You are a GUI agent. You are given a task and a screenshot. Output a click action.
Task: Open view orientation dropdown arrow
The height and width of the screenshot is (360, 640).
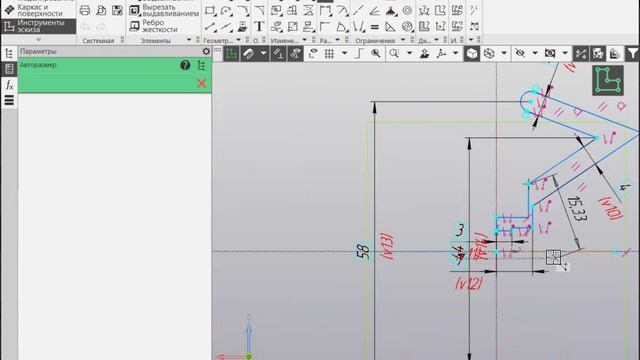click(456, 53)
